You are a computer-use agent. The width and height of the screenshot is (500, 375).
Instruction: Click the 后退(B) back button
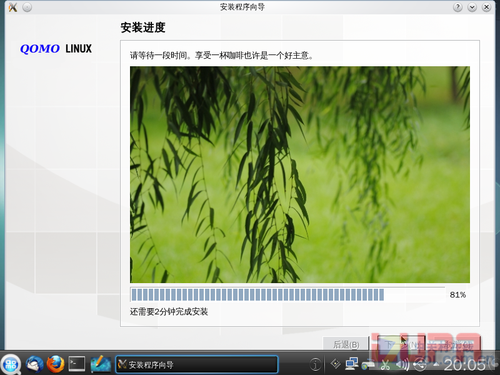tap(346, 344)
